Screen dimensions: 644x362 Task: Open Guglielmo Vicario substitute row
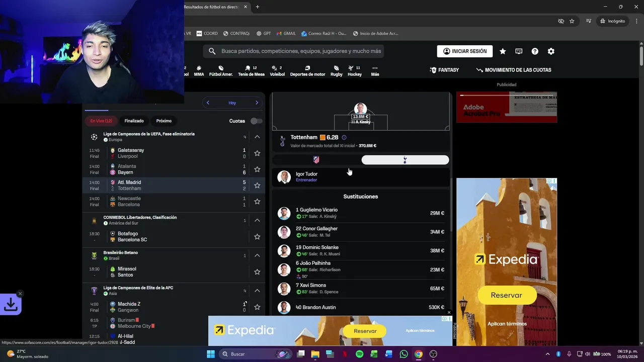pyautogui.click(x=360, y=213)
